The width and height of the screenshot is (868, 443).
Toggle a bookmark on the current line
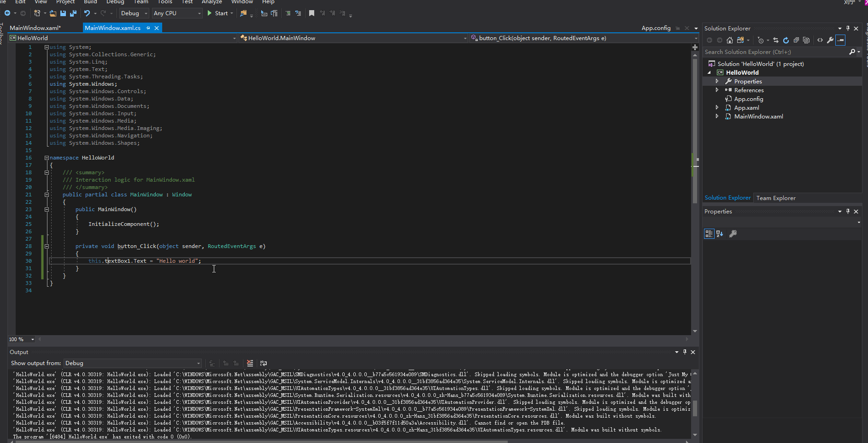point(311,13)
